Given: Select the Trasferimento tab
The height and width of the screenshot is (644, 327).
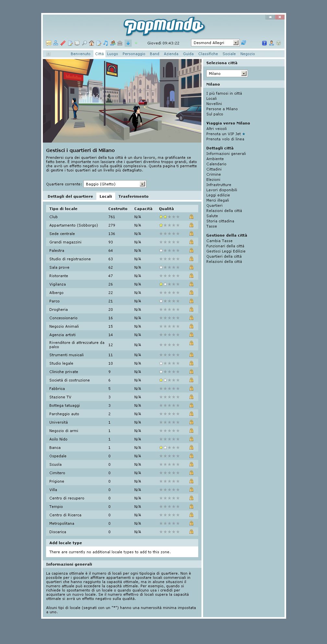Looking at the screenshot, I should (x=133, y=196).
